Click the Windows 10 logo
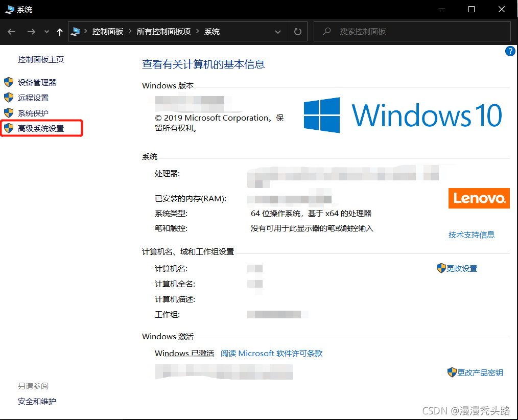Image resolution: width=518 pixels, height=420 pixels. point(403,115)
